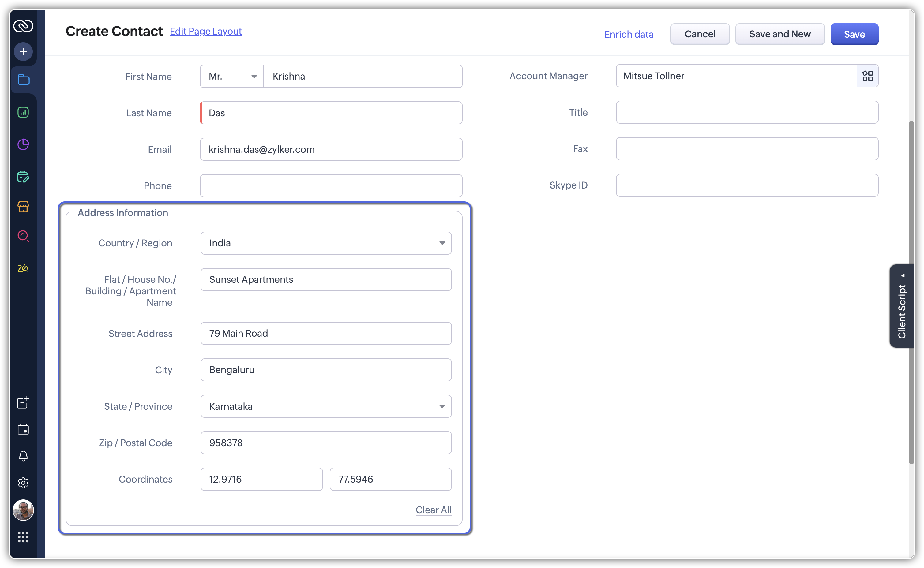Click the plus create-new icon in sidebar

[23, 52]
